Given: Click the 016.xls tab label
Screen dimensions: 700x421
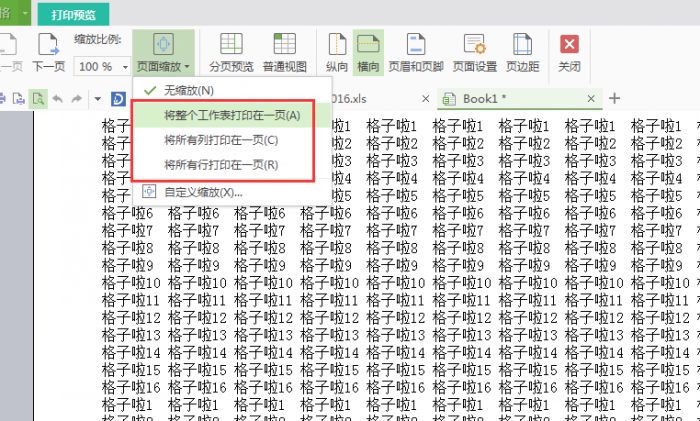Looking at the screenshot, I should click(350, 99).
